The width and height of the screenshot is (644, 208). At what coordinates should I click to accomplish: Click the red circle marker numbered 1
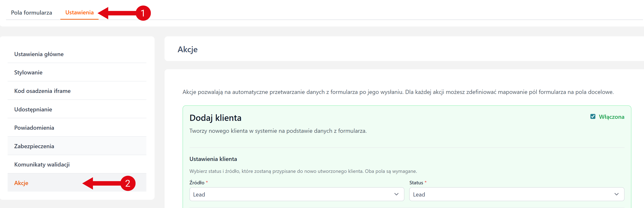click(x=143, y=13)
